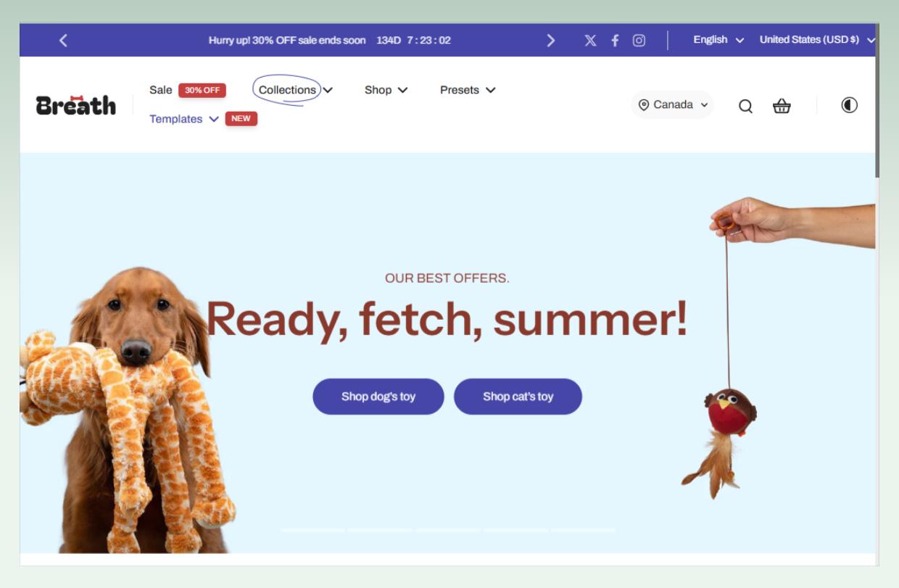Click the Shop dog's toy button
The image size is (899, 588).
(x=378, y=397)
